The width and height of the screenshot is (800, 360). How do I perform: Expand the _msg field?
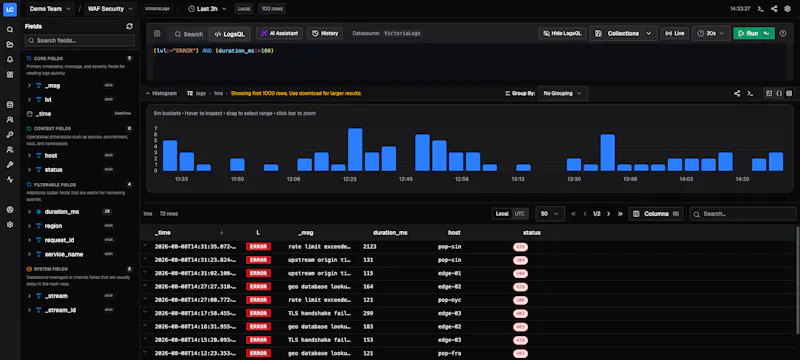(29, 86)
